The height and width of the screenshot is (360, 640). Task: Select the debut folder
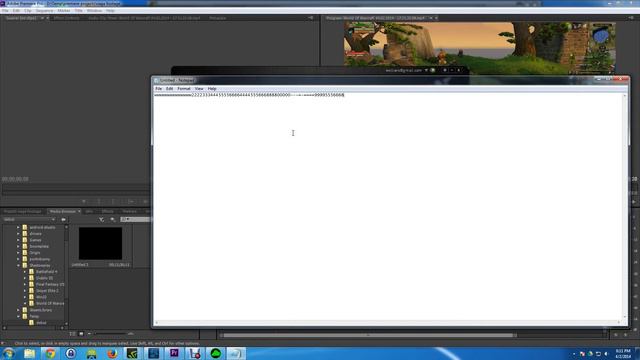[x=41, y=322]
